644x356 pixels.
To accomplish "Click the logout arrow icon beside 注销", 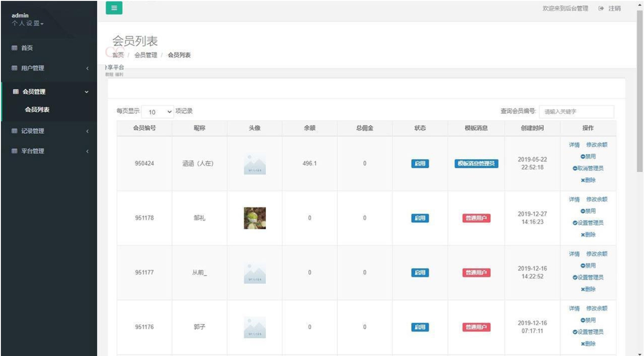I will (601, 8).
